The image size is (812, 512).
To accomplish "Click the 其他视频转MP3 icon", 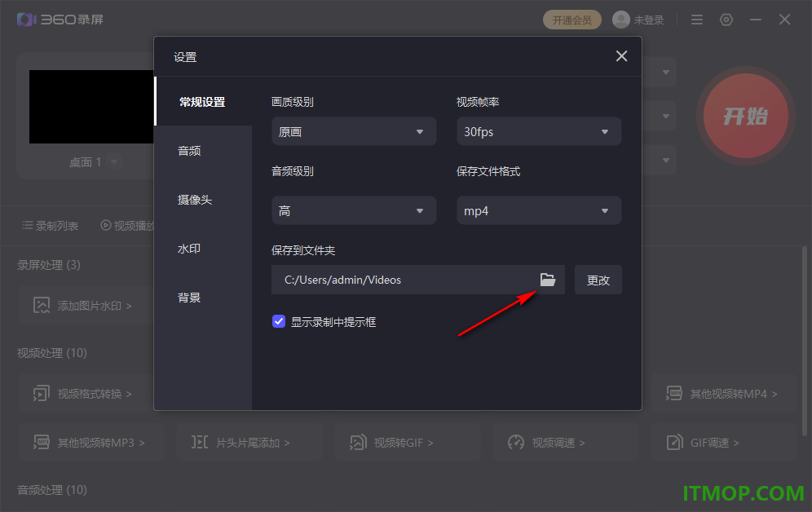I will tap(42, 443).
